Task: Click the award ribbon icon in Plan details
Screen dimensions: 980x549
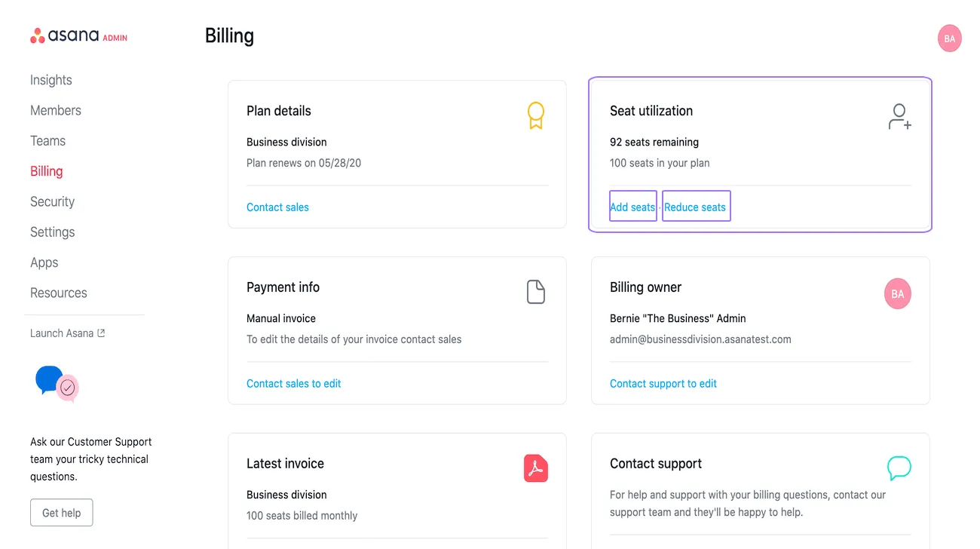Action: [x=535, y=115]
